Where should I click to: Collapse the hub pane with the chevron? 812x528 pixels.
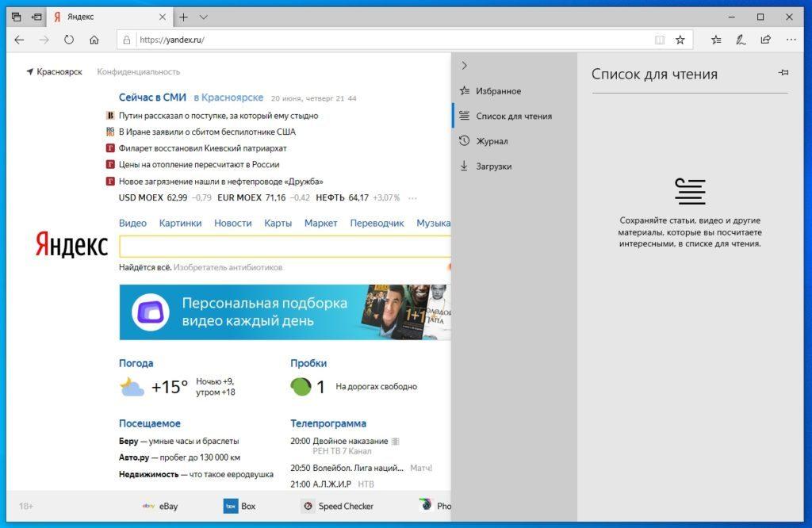[464, 66]
